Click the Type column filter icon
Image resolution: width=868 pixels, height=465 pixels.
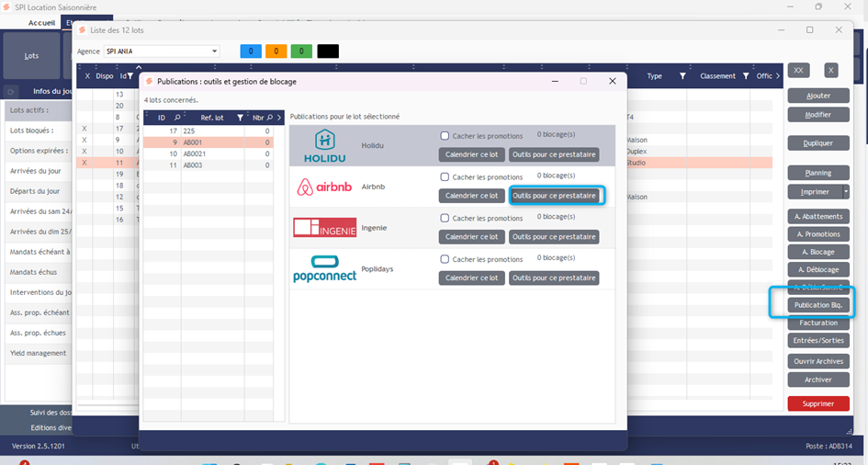[682, 76]
